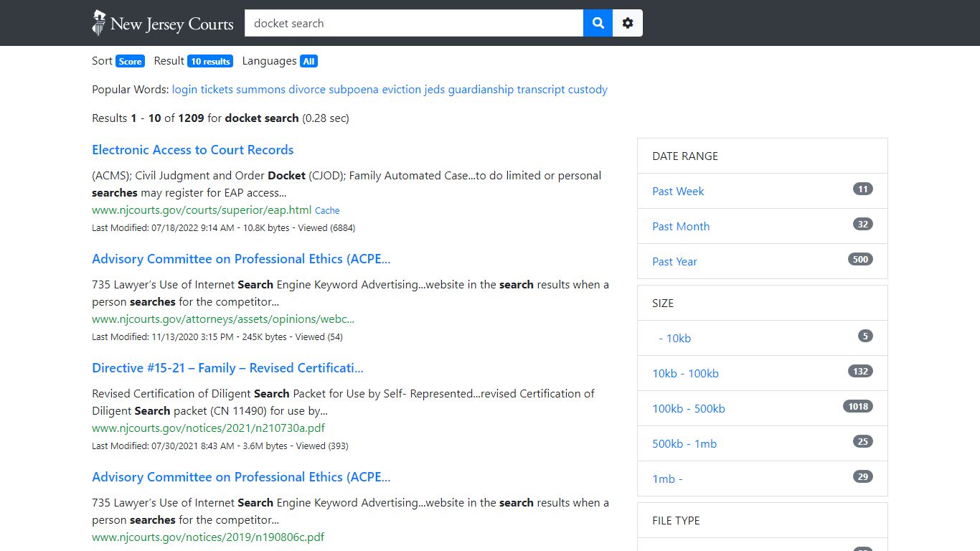Open Electronic Access to Court Records result
The image size is (980, 551).
(x=193, y=150)
